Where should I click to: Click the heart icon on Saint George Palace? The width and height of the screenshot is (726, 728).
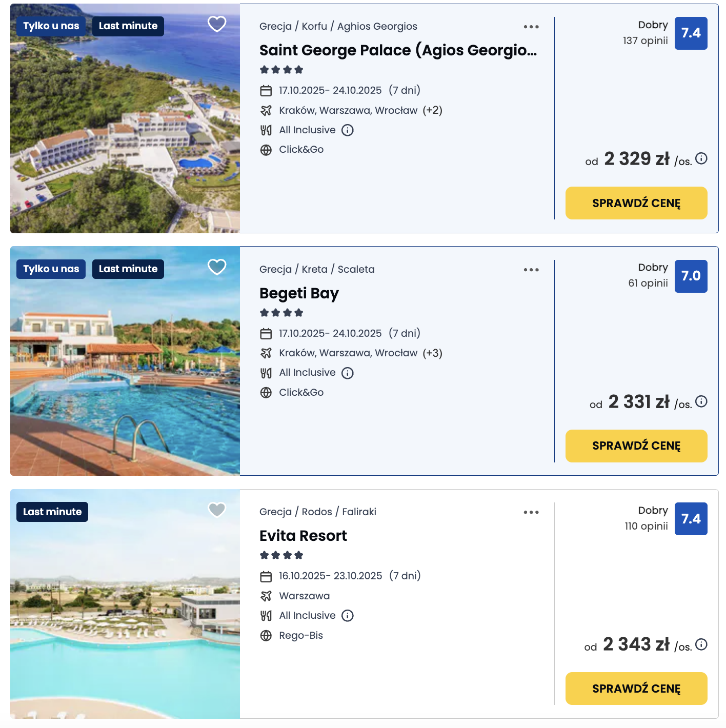coord(216,24)
